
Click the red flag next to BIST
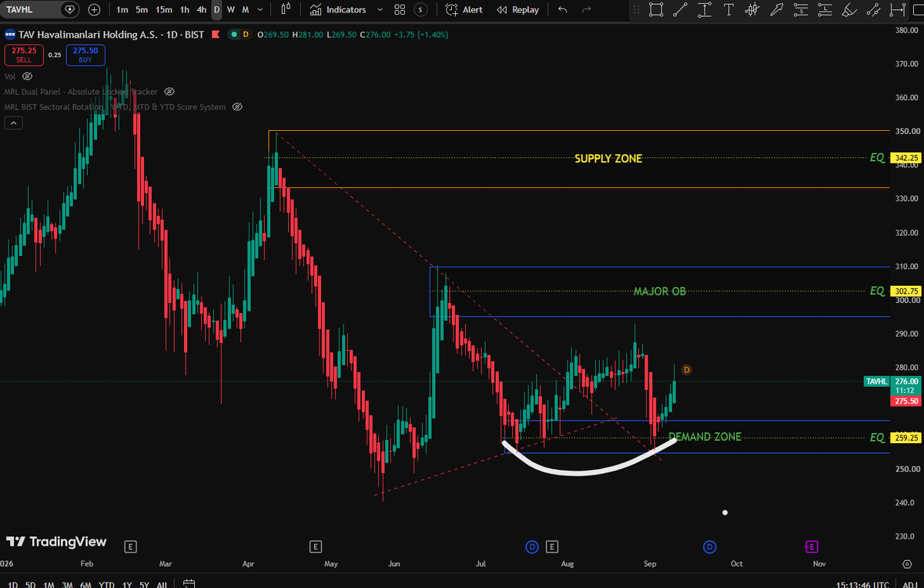pos(215,35)
